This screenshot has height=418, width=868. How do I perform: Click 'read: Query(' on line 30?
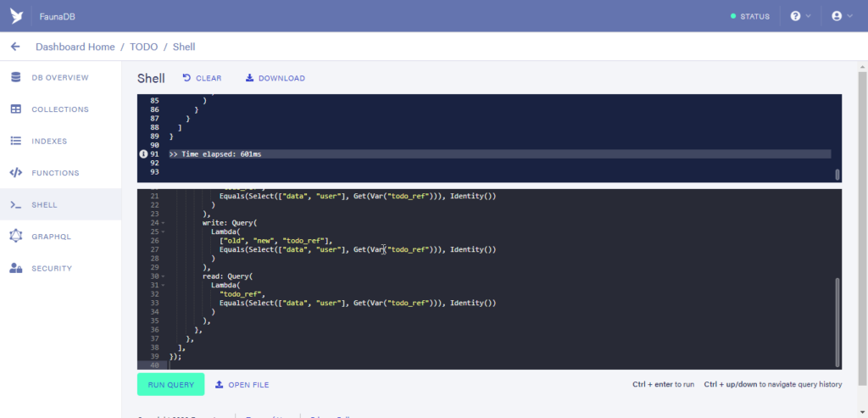[x=227, y=276]
